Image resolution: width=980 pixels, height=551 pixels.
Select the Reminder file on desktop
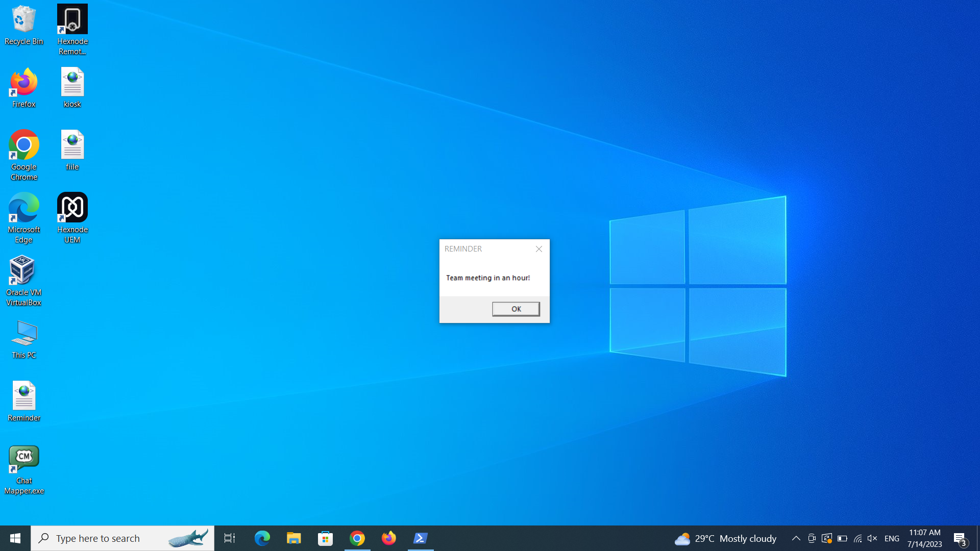click(x=24, y=402)
